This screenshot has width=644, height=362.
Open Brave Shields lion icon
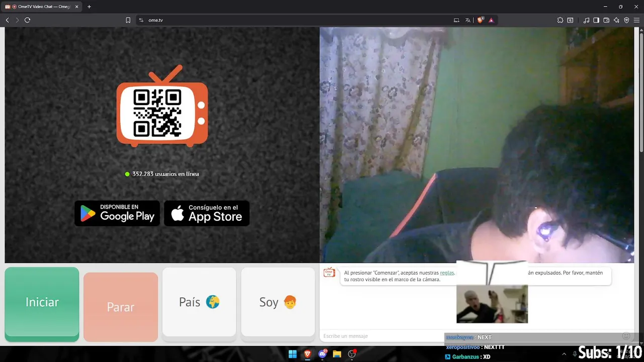pyautogui.click(x=480, y=20)
